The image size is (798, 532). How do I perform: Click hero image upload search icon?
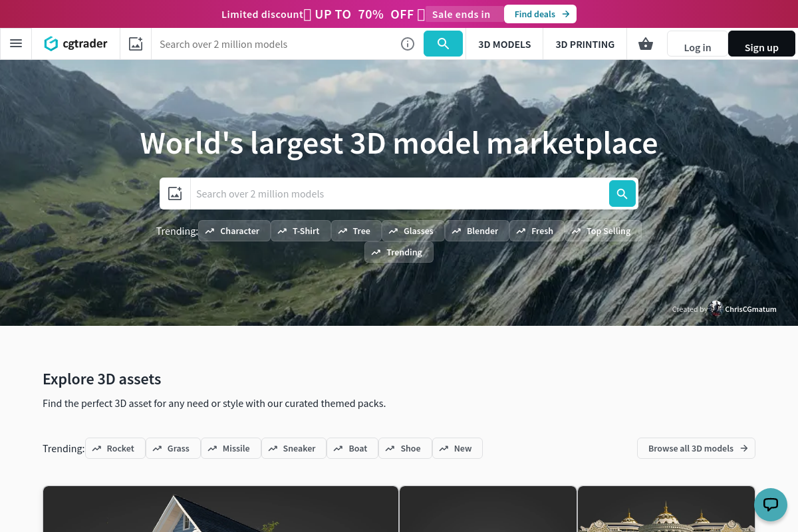tap(175, 194)
